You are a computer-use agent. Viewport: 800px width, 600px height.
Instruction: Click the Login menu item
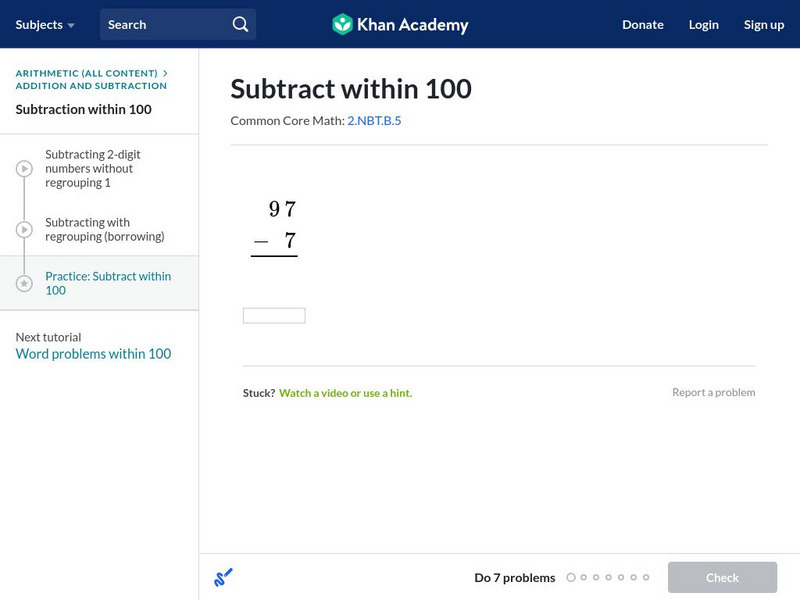(703, 24)
